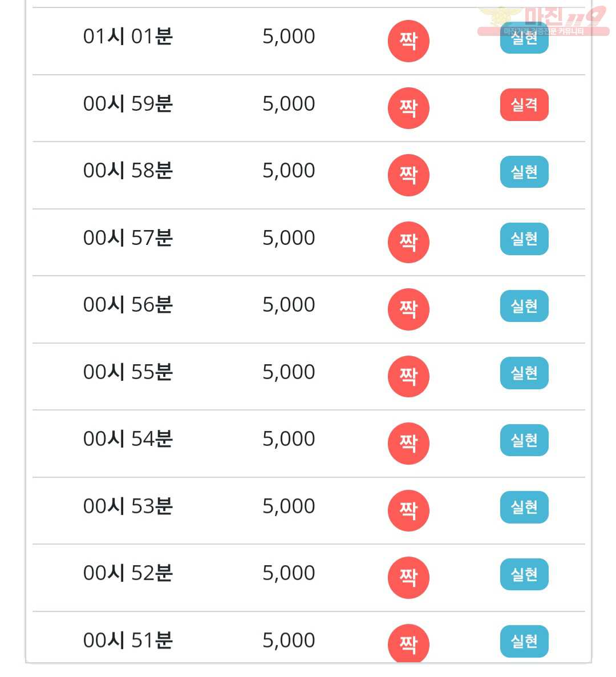Click the 5,000 amount in 00시 54분 row
The image size is (616, 677).
289,439
